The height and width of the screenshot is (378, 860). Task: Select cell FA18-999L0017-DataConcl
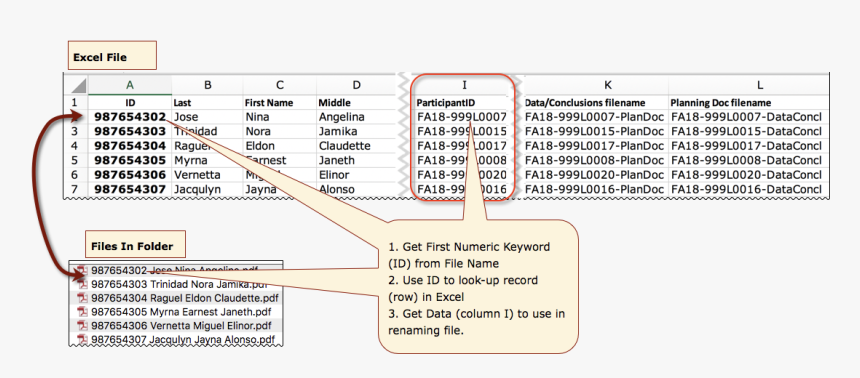[748, 146]
